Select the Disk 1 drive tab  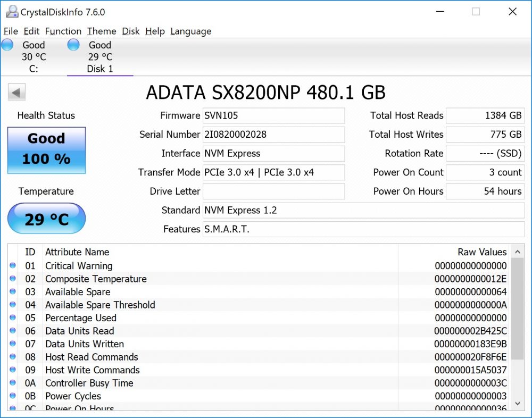pos(100,57)
